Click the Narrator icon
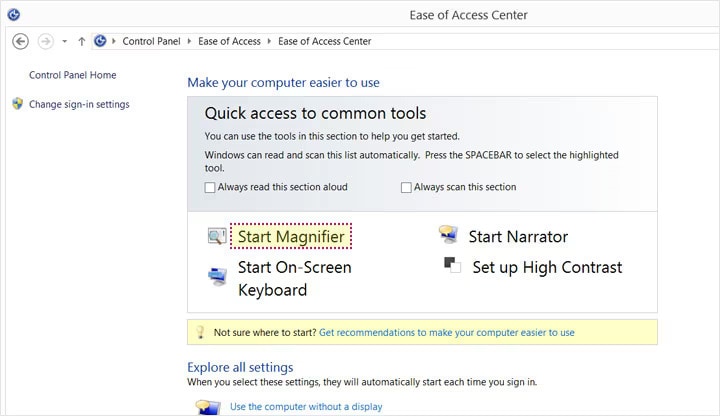Viewport: 720px width, 416px height. pyautogui.click(x=448, y=235)
